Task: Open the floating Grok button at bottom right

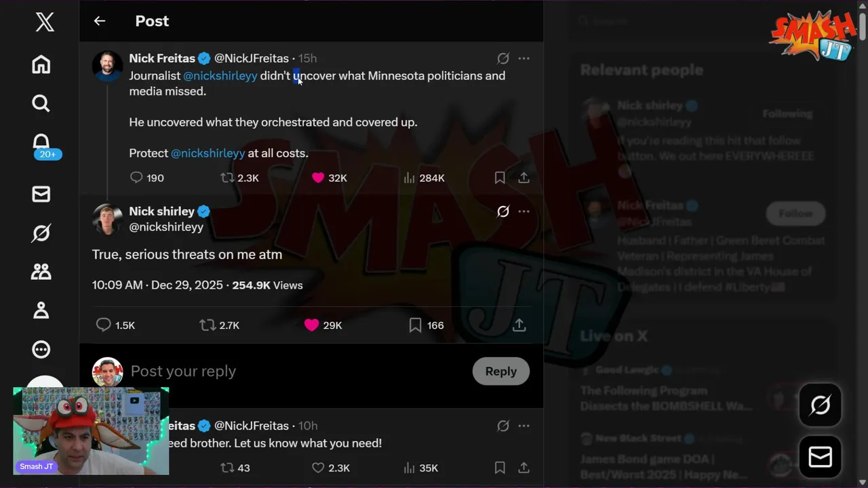Action: 820,405
